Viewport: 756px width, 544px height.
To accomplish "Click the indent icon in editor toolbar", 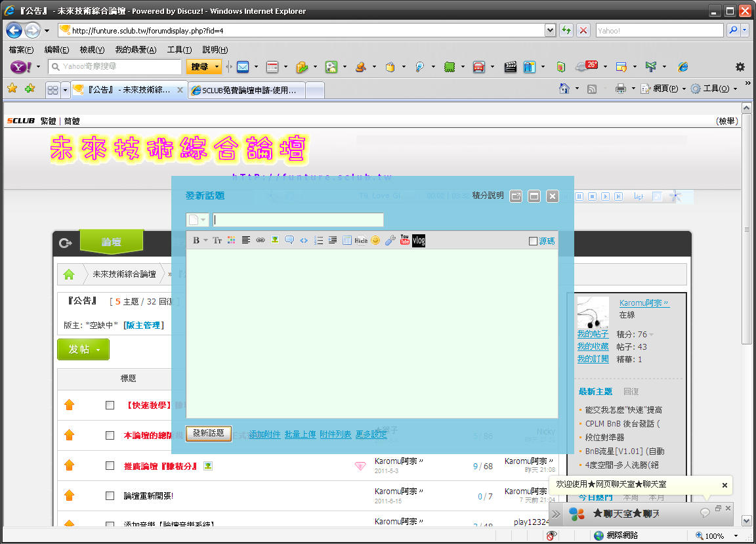I will click(x=333, y=240).
